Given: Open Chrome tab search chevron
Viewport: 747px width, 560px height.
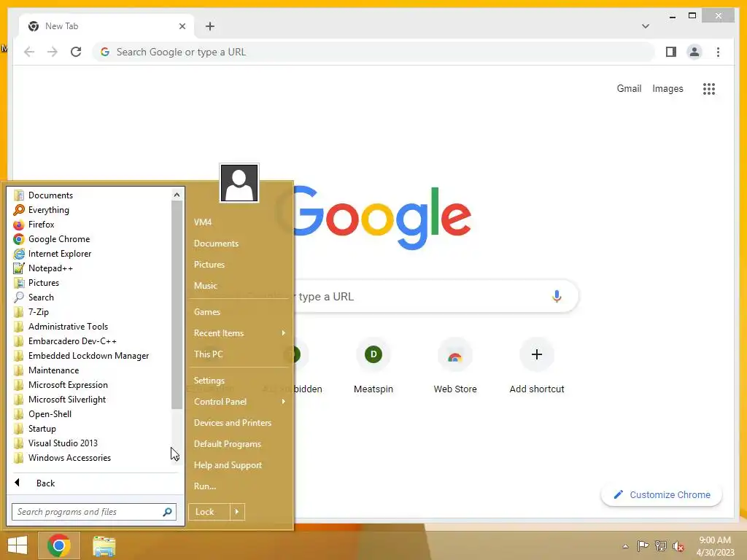Looking at the screenshot, I should click(x=646, y=26).
